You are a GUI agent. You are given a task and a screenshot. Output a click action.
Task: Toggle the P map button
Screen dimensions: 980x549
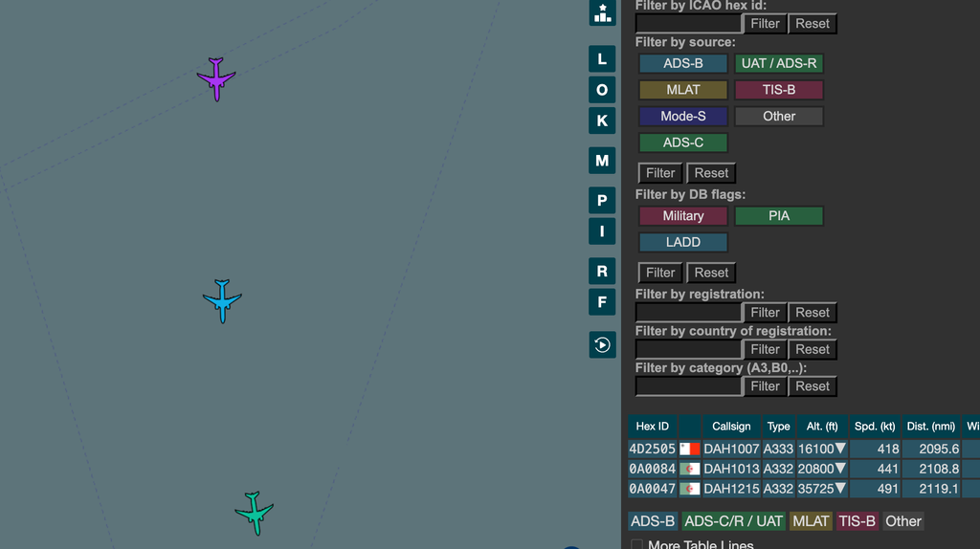[602, 201]
